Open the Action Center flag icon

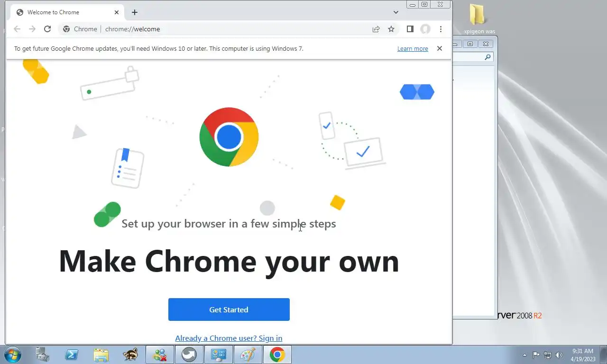pos(536,355)
